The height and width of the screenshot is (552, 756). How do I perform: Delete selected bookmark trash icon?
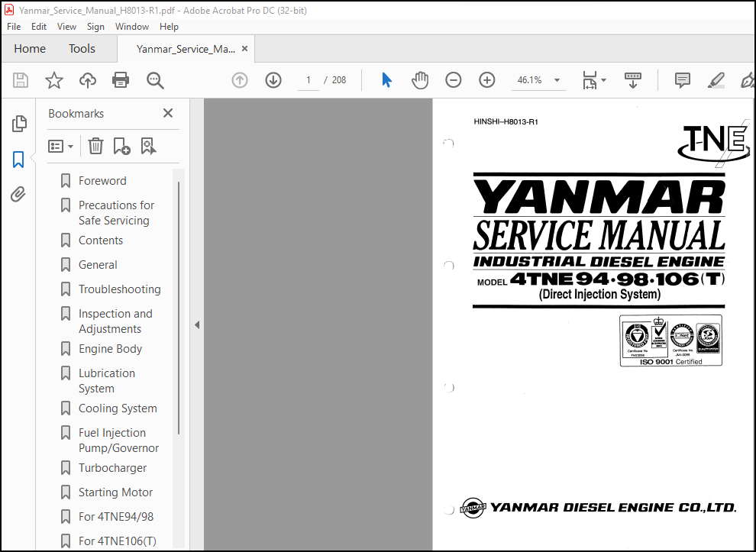point(95,146)
